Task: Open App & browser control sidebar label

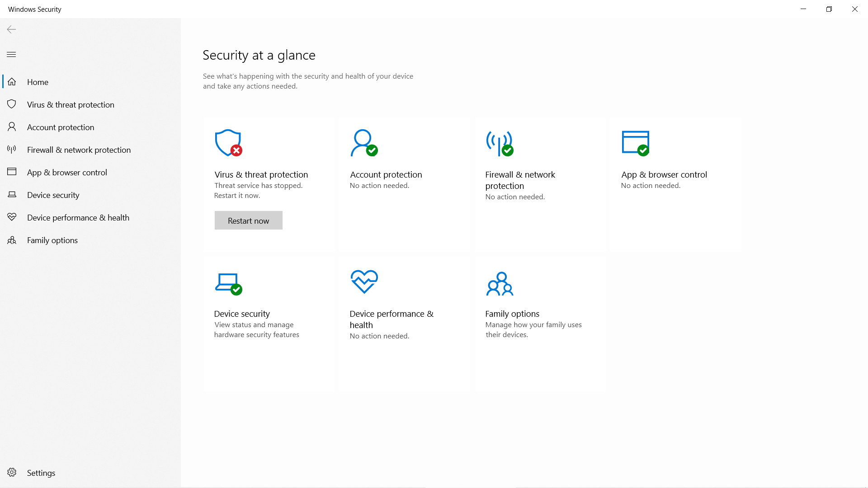Action: (67, 172)
